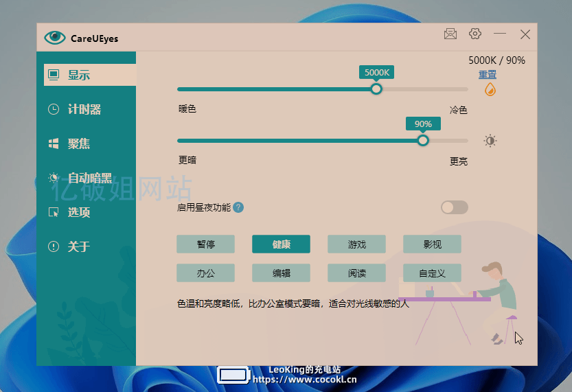Choose the 影视 mode button
572x392 pixels.
433,244
